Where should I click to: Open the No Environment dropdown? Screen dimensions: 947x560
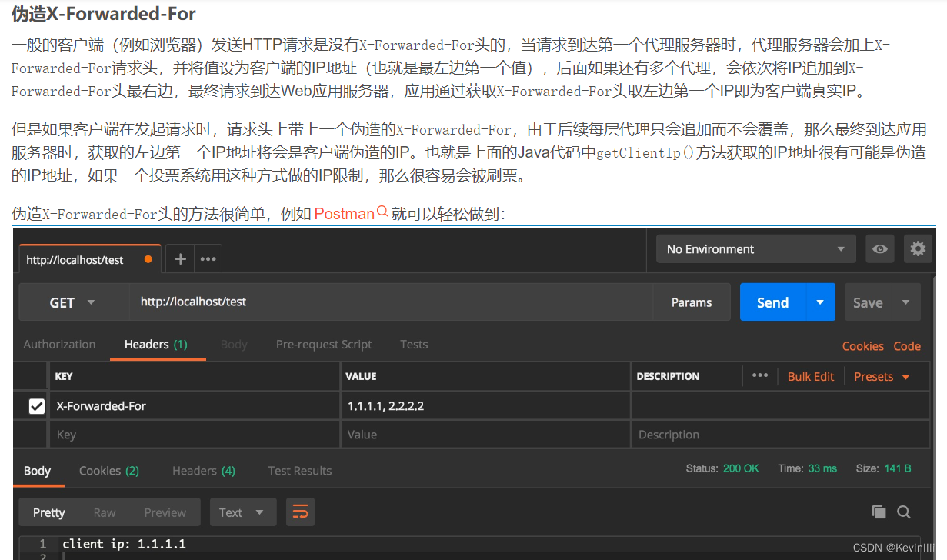[x=755, y=249]
